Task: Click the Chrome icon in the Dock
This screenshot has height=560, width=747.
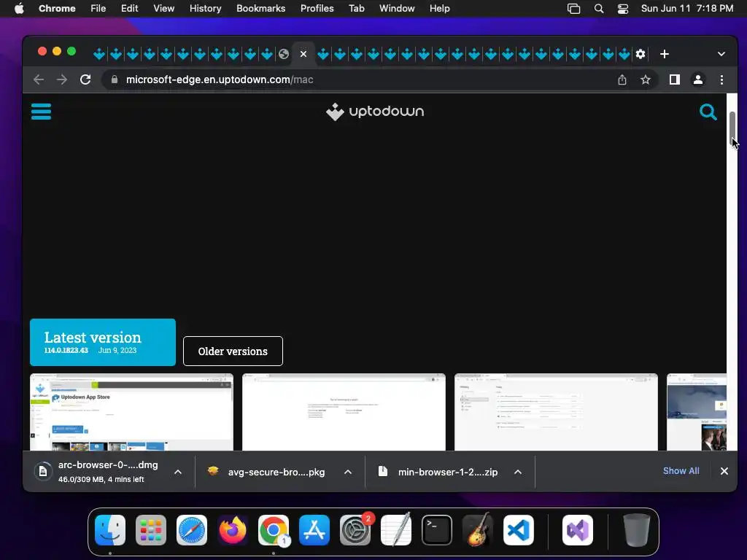Action: 274,530
